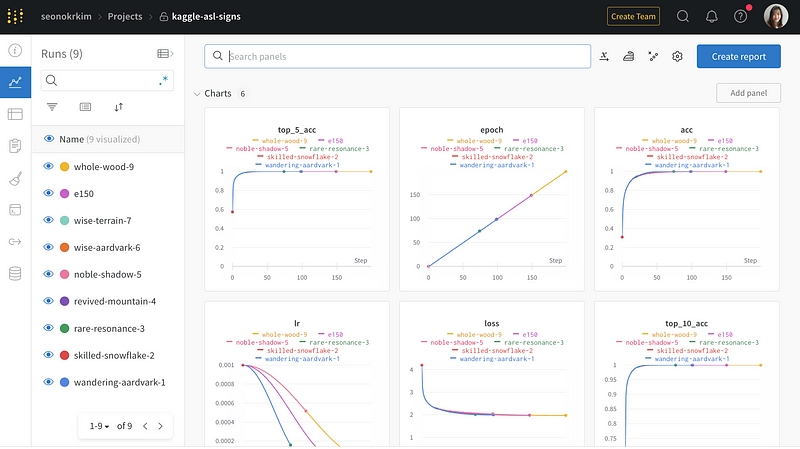Open the user profile avatar

coord(776,16)
